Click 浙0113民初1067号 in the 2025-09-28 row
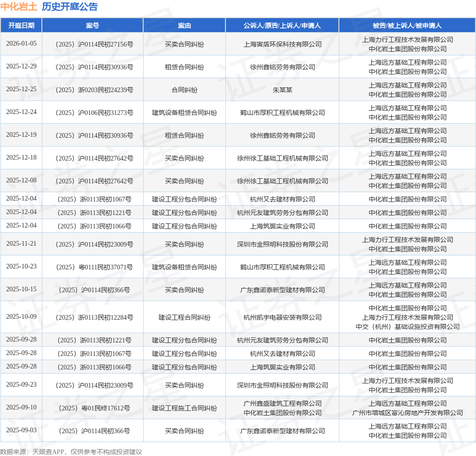Viewport: 476px width, 456px height. click(94, 354)
